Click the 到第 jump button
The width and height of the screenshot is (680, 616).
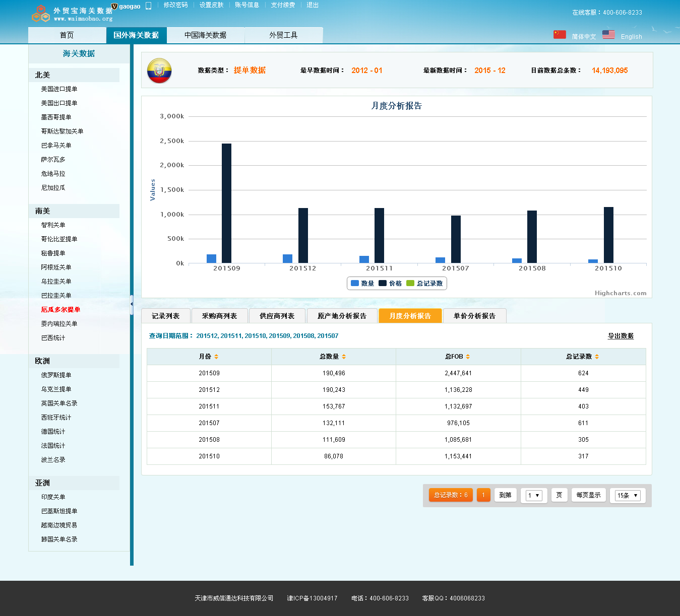(505, 495)
